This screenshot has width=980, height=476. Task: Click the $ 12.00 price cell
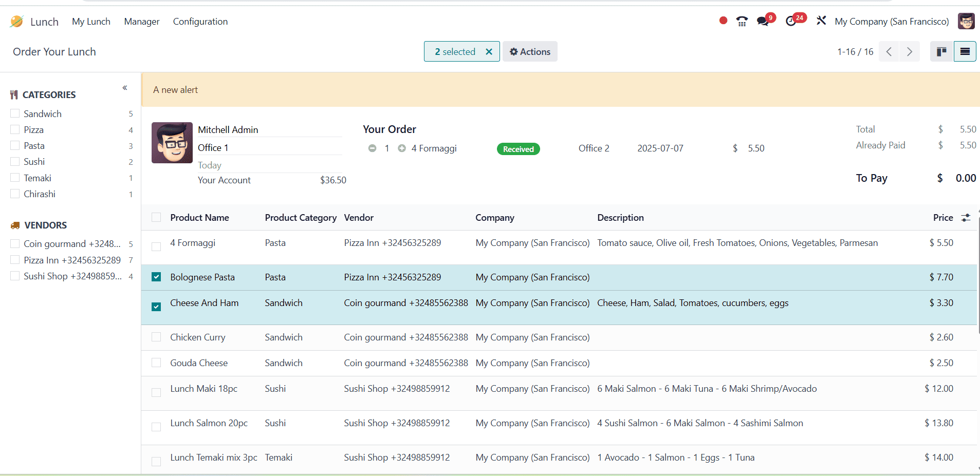pos(938,389)
